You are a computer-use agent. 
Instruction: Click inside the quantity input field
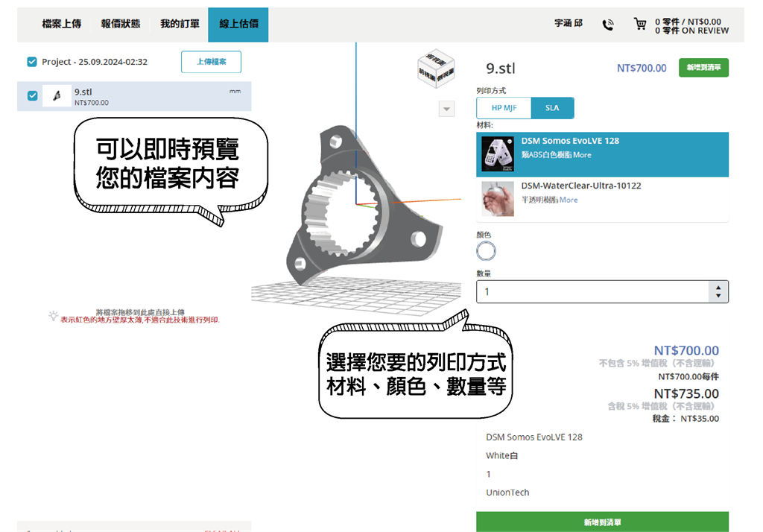pyautogui.click(x=589, y=291)
